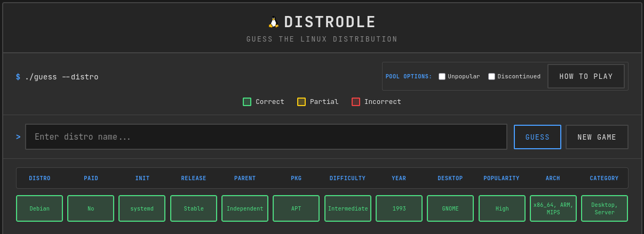644x234 pixels.
Task: Start a New Game
Action: click(597, 137)
